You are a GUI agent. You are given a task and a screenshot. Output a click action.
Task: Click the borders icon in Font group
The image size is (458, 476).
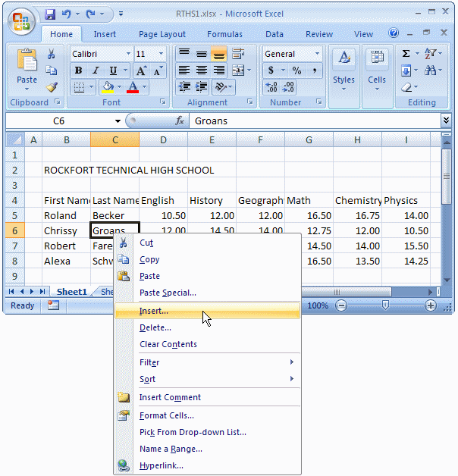click(80, 87)
